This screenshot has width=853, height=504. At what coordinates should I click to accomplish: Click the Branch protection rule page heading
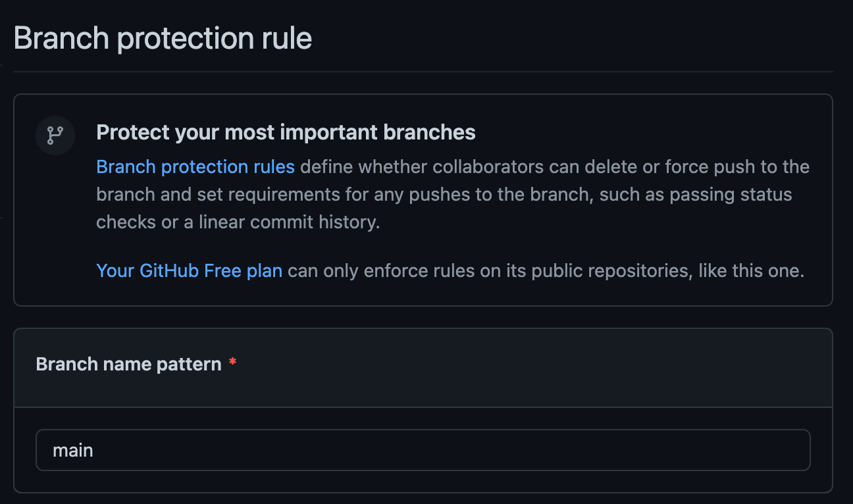point(163,38)
